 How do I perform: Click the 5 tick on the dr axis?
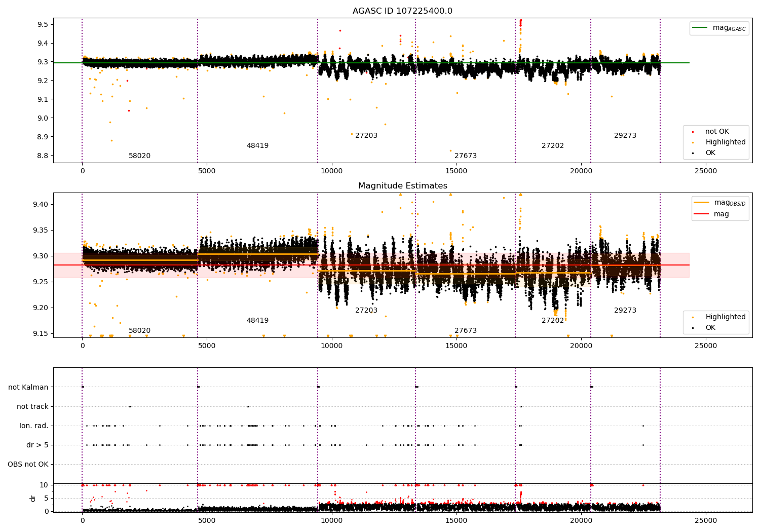(46, 499)
